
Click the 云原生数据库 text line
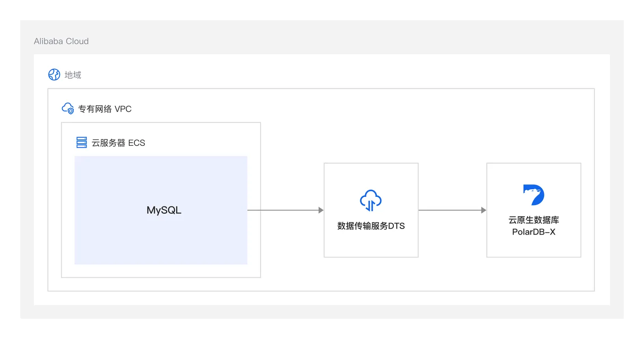pyautogui.click(x=534, y=220)
